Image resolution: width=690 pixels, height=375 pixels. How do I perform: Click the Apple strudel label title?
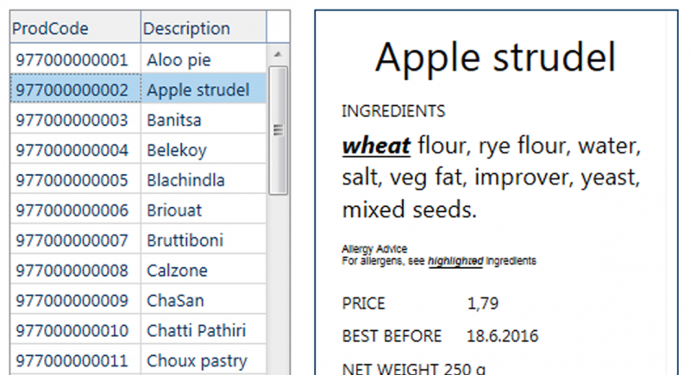click(495, 58)
